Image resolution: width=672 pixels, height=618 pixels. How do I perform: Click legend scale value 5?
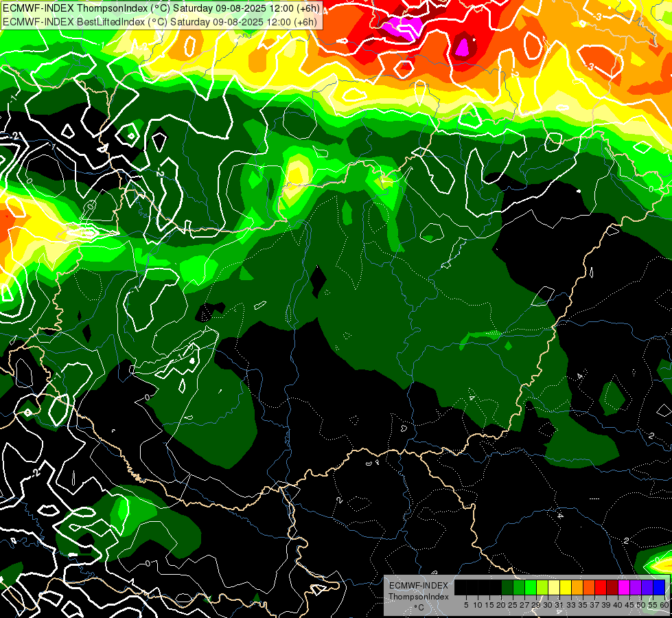(466, 605)
